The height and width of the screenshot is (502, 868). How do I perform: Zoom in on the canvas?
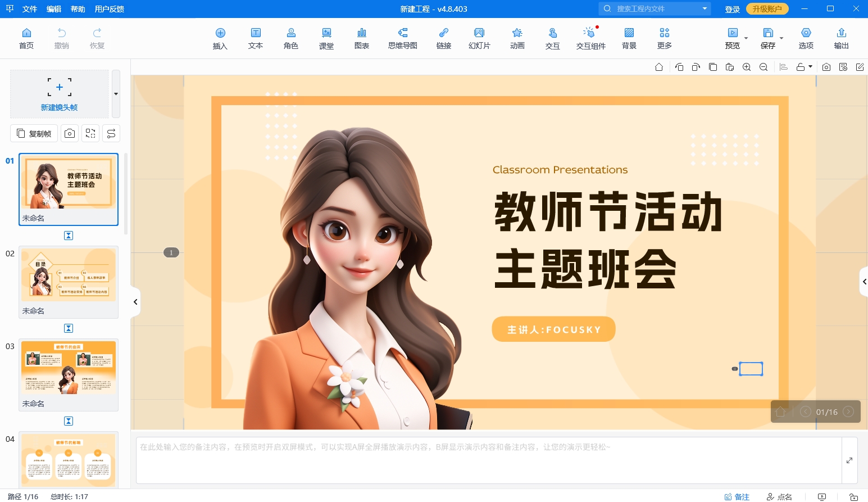click(747, 67)
